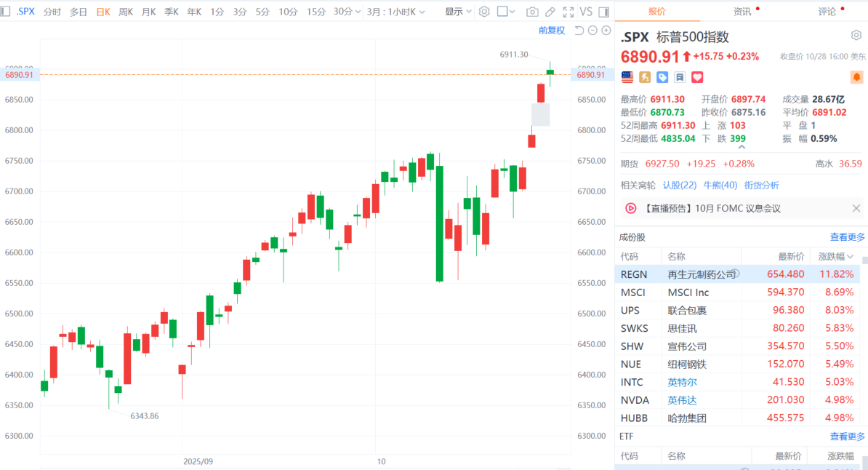868x470 pixels.
Task: Click the red heart favorite icon
Action: click(697, 77)
